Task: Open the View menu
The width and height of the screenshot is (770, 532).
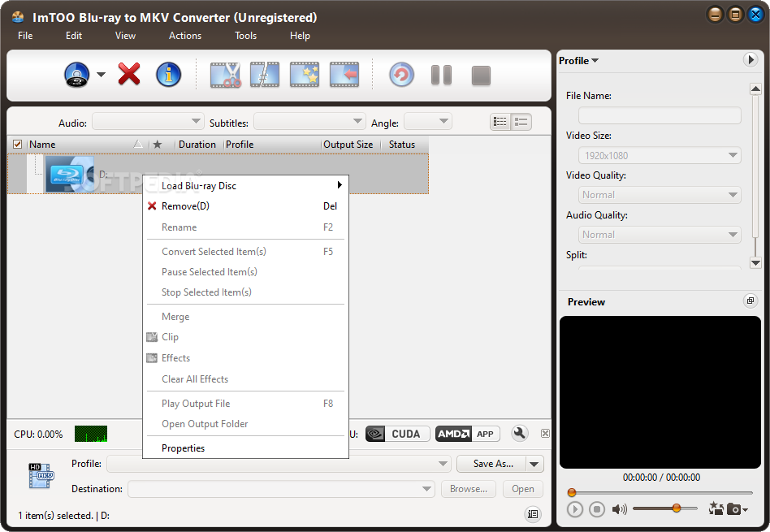Action: pyautogui.click(x=125, y=36)
